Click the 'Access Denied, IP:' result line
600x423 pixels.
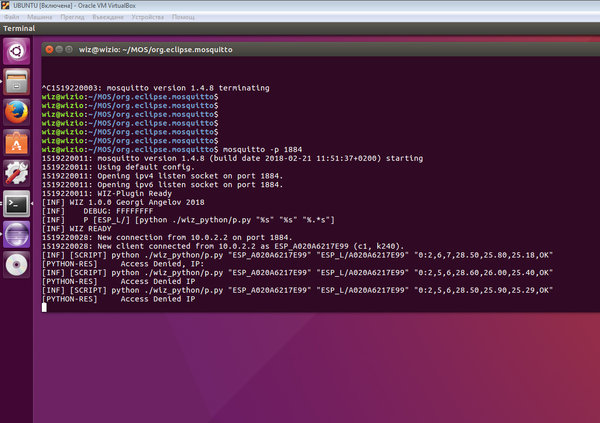pyautogui.click(x=123, y=264)
